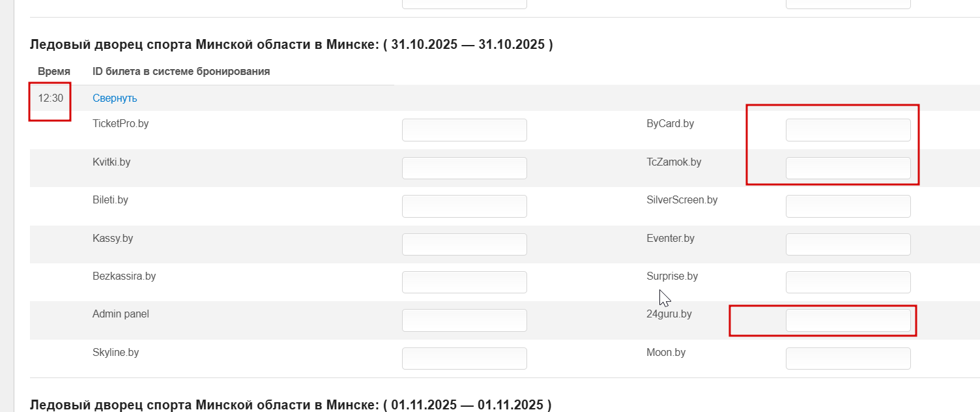This screenshot has height=412, width=980.
Task: Focus the Bezkassira.by input field
Action: [464, 282]
